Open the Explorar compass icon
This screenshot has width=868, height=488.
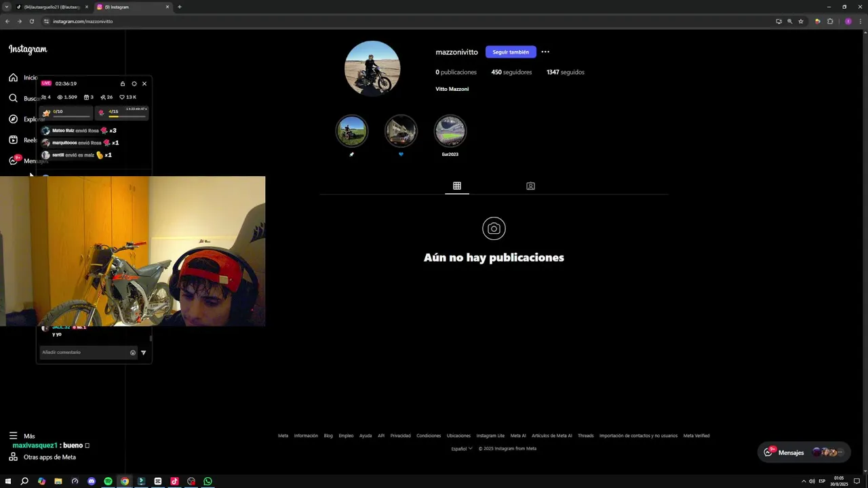click(13, 119)
